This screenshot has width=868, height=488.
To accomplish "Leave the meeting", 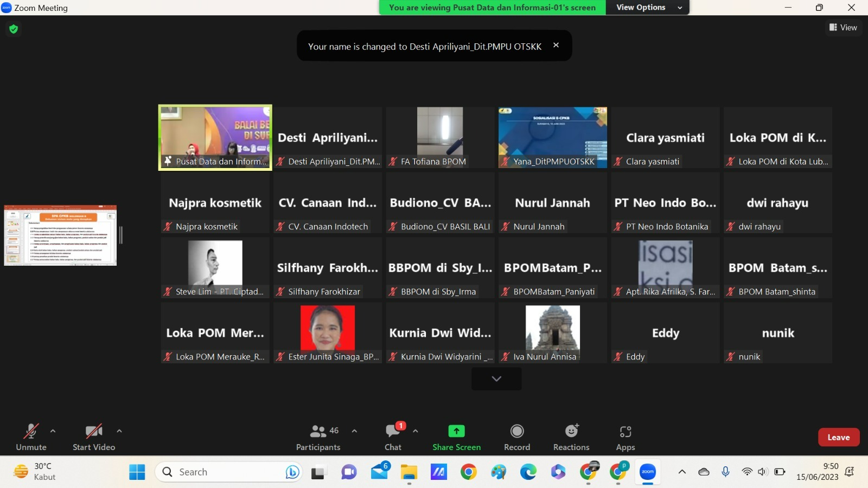I will click(x=838, y=437).
